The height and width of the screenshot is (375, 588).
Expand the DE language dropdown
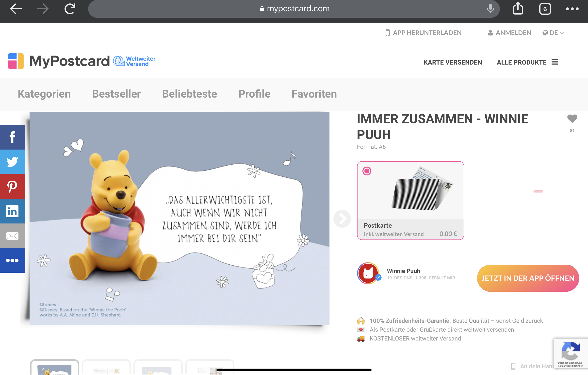tap(553, 33)
